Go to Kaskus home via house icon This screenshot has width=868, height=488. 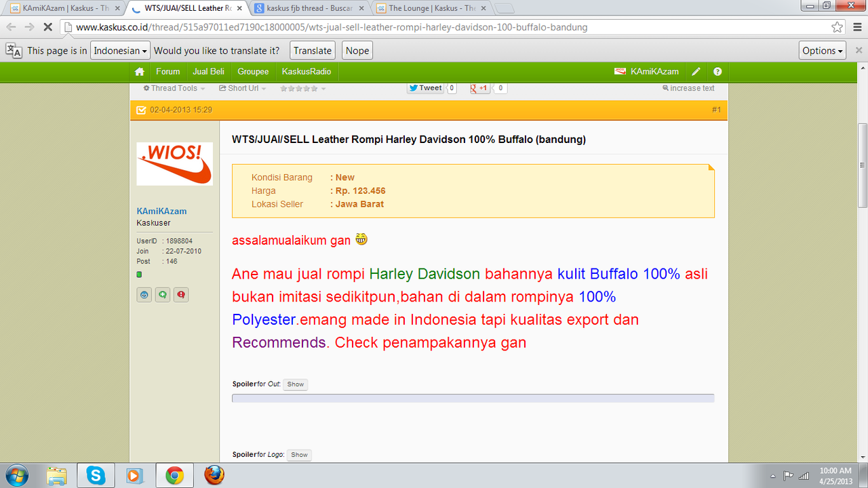[140, 72]
